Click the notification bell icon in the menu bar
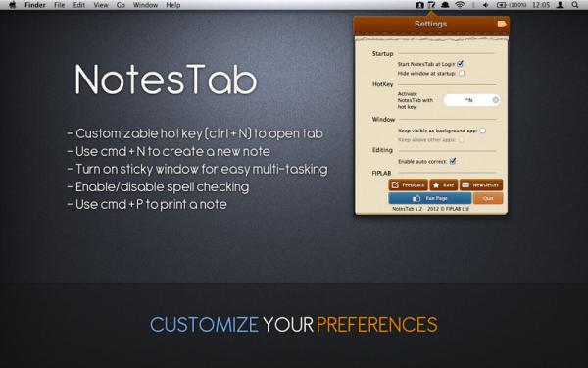The height and width of the screenshot is (368, 588). [x=446, y=5]
